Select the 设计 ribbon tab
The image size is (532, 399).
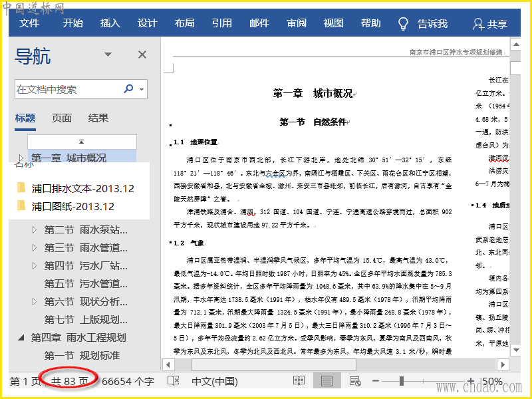click(148, 23)
